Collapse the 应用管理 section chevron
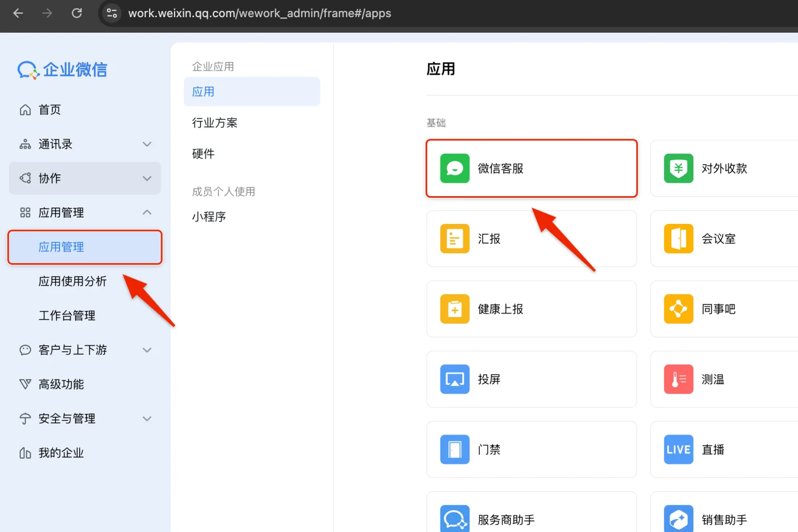This screenshot has width=798, height=532. [147, 213]
